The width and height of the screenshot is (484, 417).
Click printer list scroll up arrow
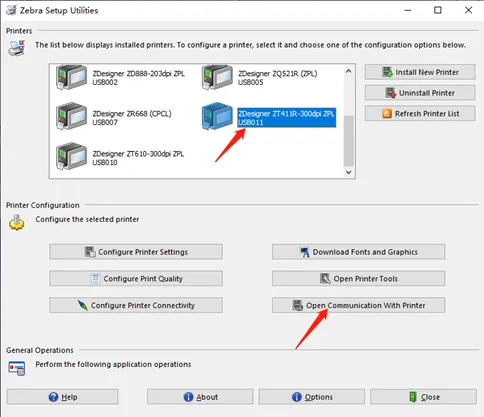tap(349, 71)
